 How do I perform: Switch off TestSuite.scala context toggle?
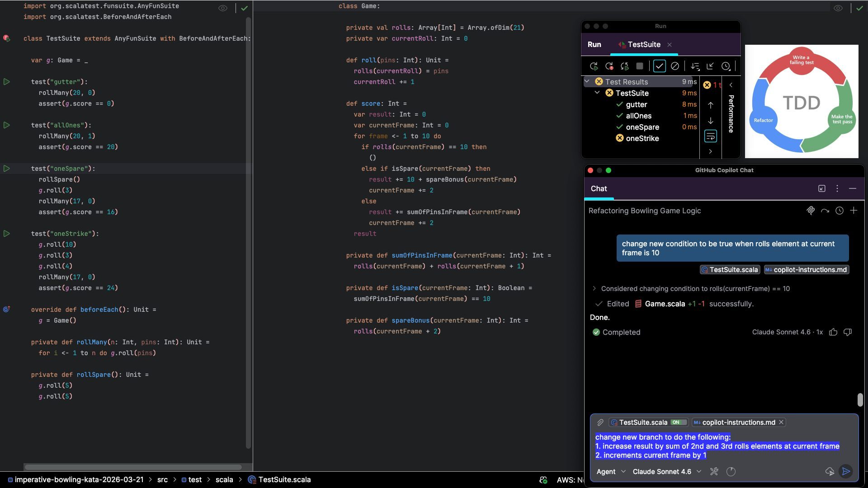coord(678,422)
